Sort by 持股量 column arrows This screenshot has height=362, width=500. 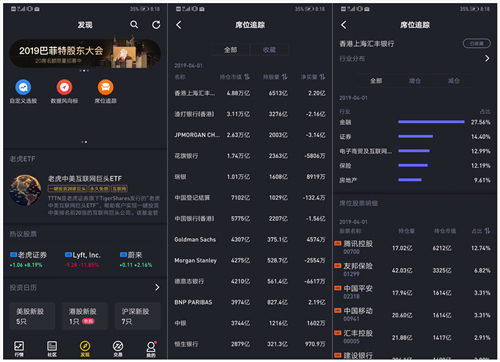[284, 77]
